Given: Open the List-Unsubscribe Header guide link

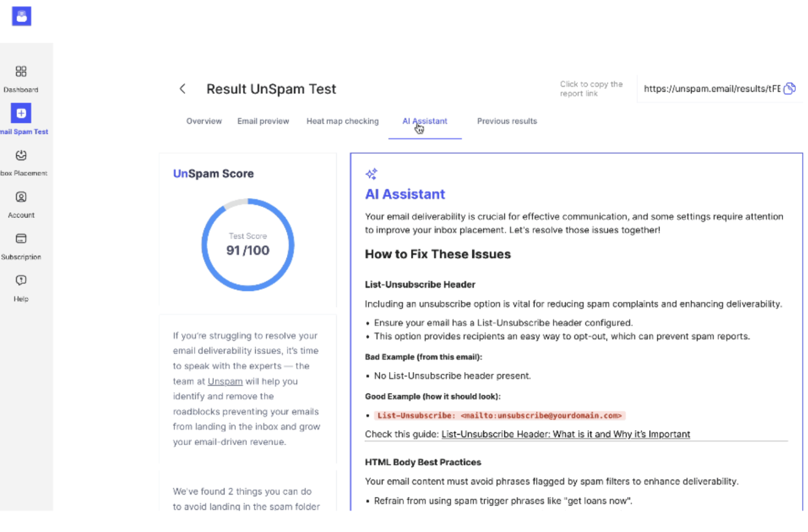Looking at the screenshot, I should click(x=566, y=434).
